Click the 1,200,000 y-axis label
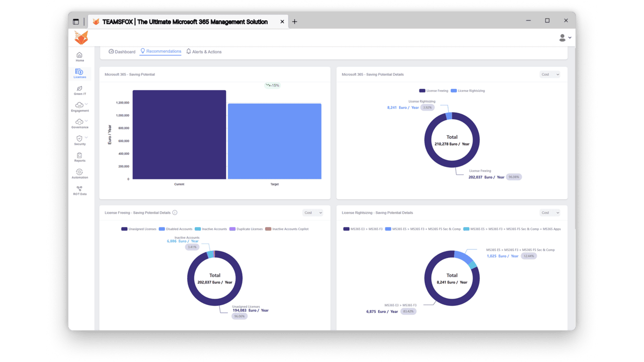 [122, 103]
